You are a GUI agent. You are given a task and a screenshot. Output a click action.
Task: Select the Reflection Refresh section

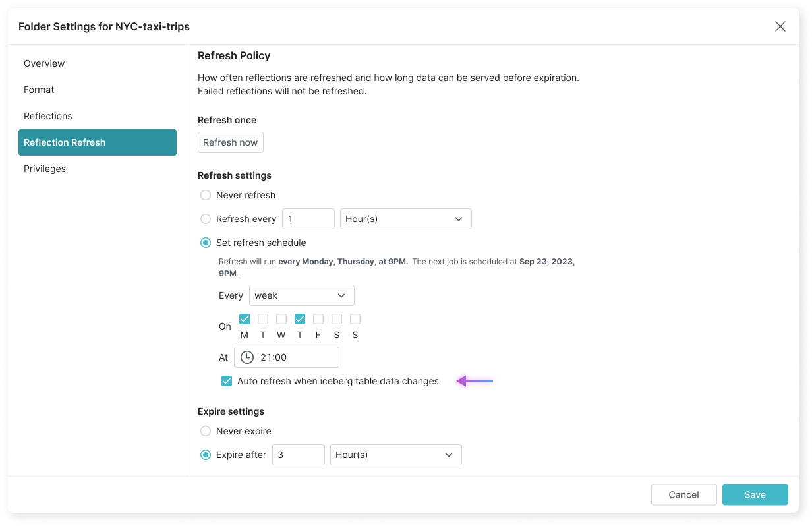point(98,142)
